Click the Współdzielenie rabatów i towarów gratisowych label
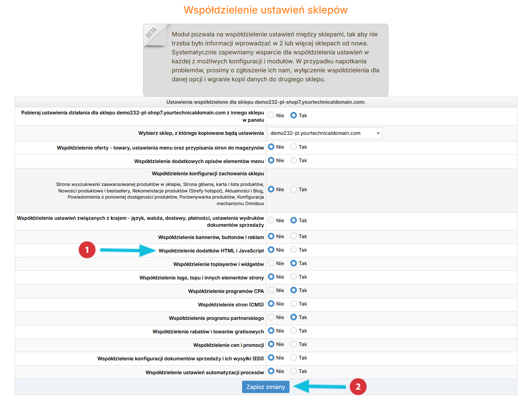 [208, 332]
